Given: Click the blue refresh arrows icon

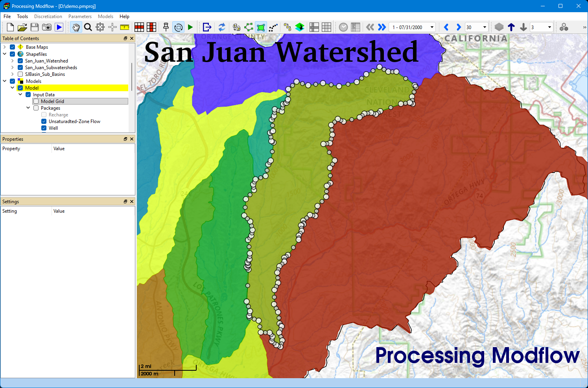Looking at the screenshot, I should [222, 27].
